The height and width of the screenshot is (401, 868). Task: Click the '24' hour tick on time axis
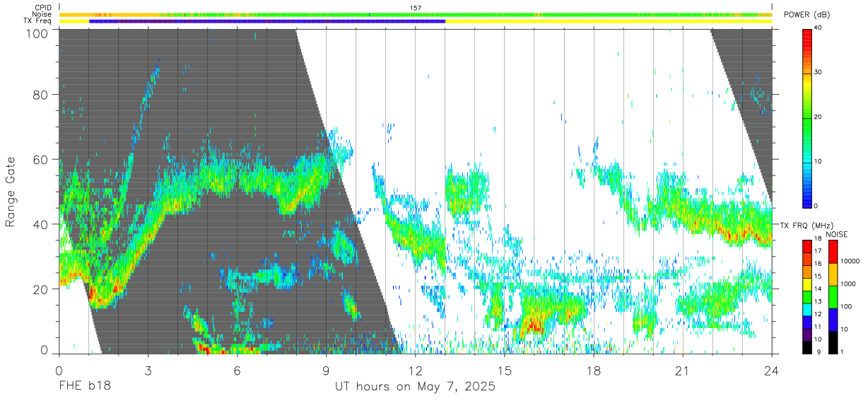click(772, 371)
